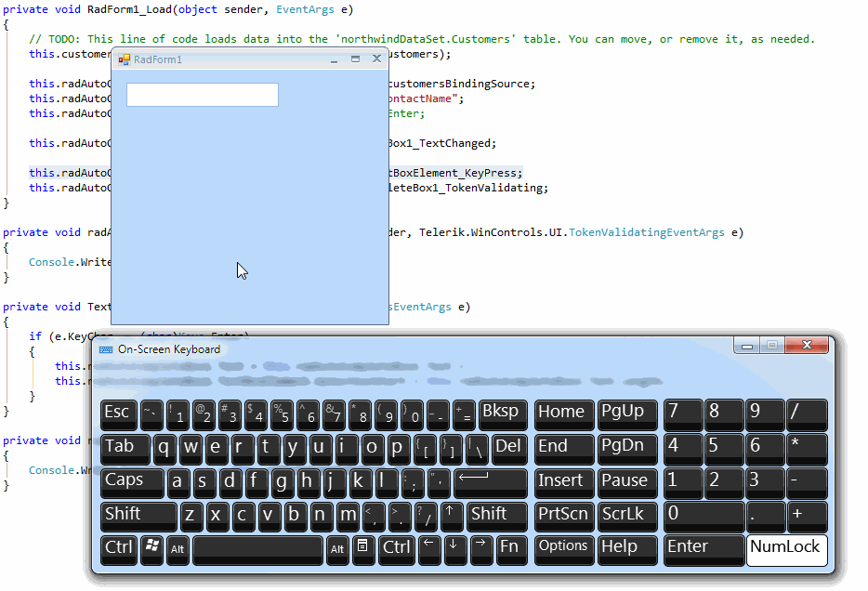The image size is (868, 591).
Task: Click the numpad minus key
Action: pyautogui.click(x=807, y=482)
